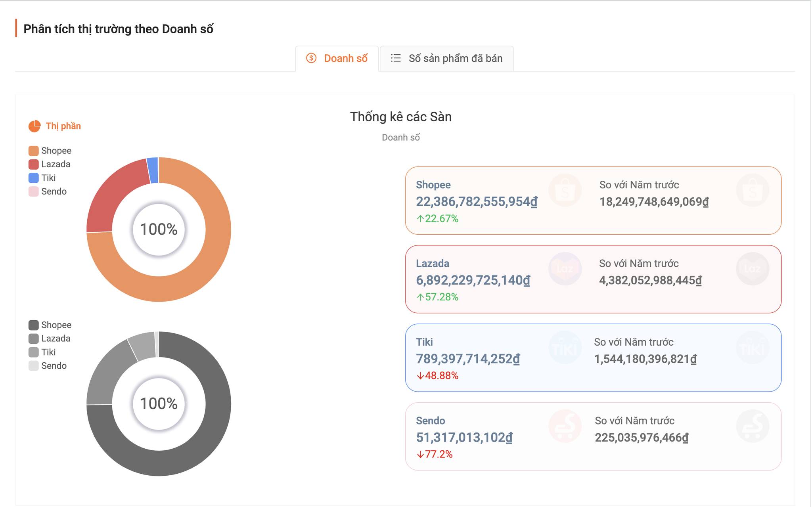Click the pink Sendo swatch in top legend
Screen dimensions: 812x507
pos(34,191)
